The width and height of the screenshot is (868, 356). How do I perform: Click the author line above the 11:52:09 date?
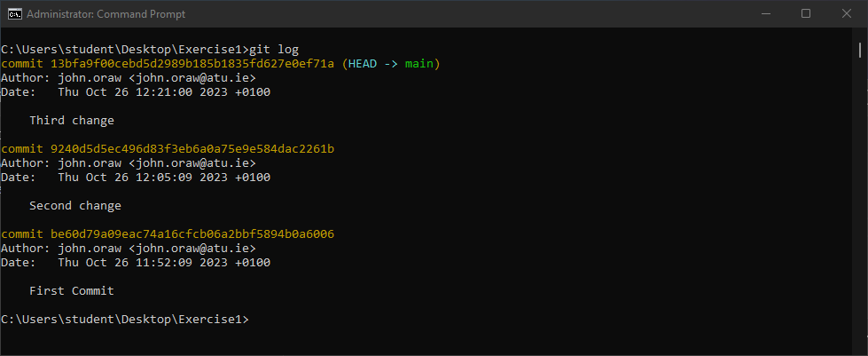(129, 249)
